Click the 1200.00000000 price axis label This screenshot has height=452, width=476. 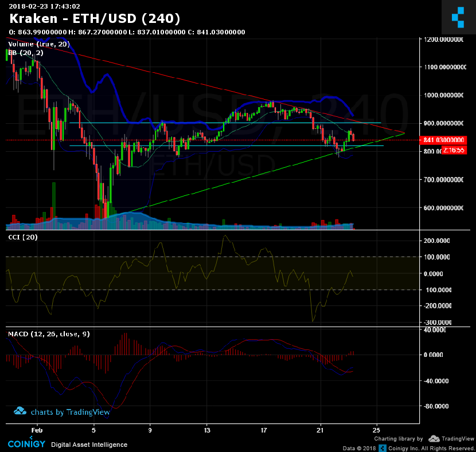[x=443, y=40]
